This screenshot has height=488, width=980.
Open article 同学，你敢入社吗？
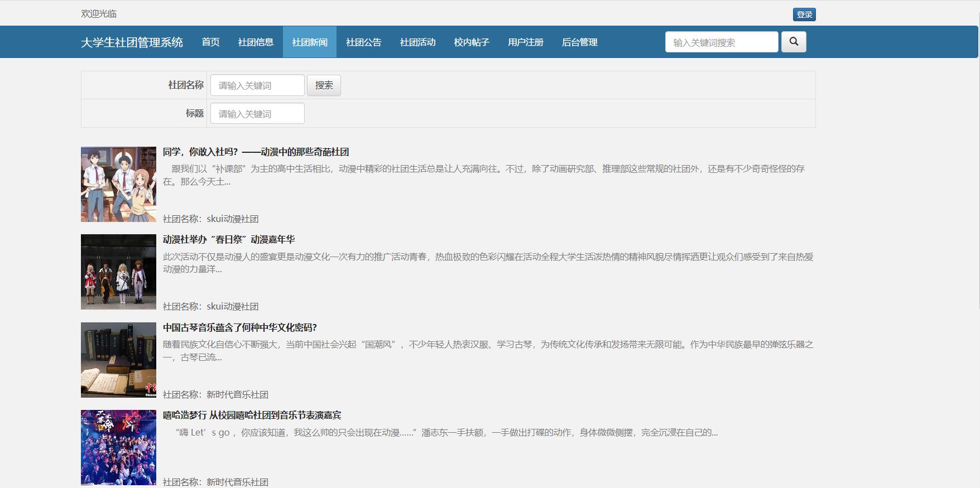pos(256,152)
